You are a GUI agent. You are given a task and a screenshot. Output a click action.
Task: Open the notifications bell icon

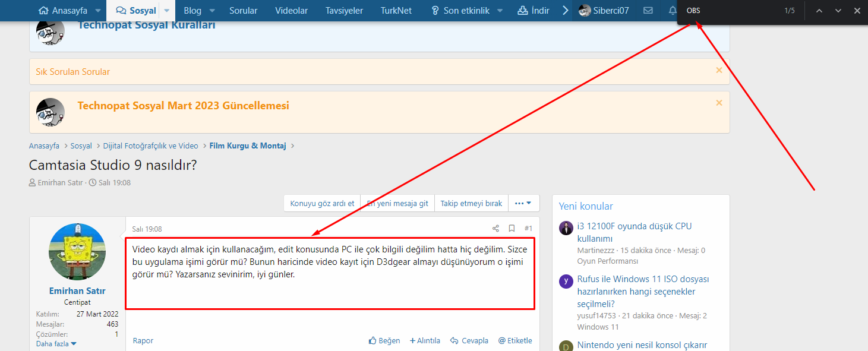coord(672,11)
